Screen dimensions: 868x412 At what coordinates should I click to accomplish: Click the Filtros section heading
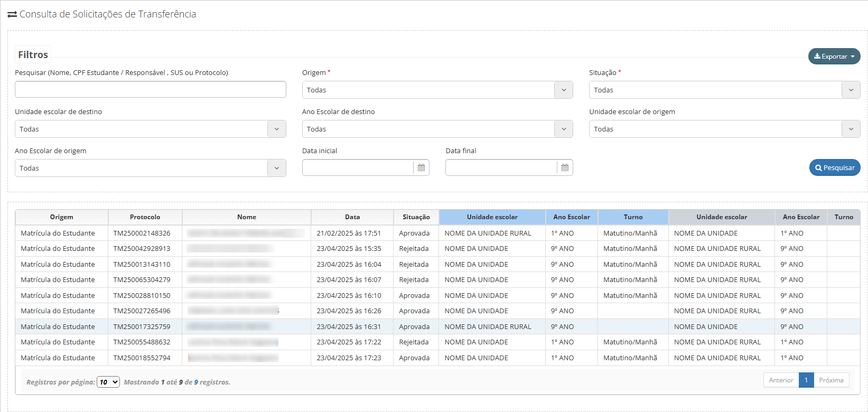click(33, 54)
